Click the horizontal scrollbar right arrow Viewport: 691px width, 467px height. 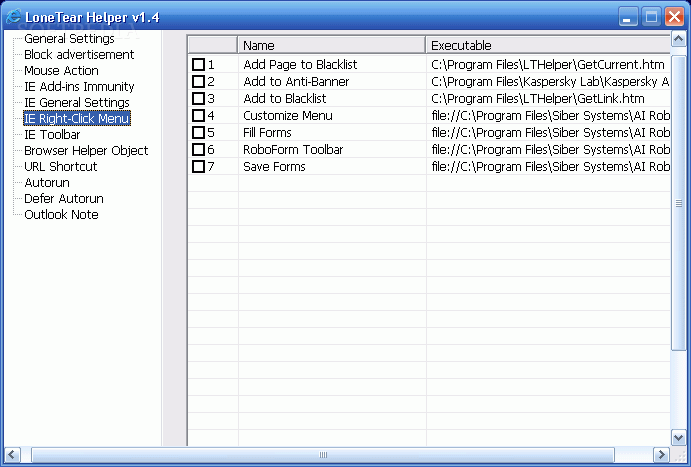coord(661,454)
